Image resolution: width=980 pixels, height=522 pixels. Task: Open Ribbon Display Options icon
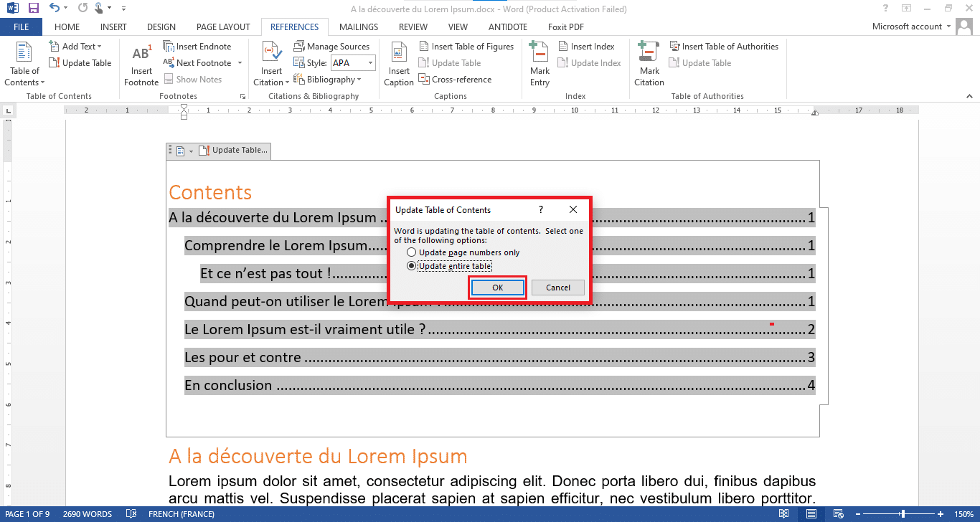click(x=907, y=9)
